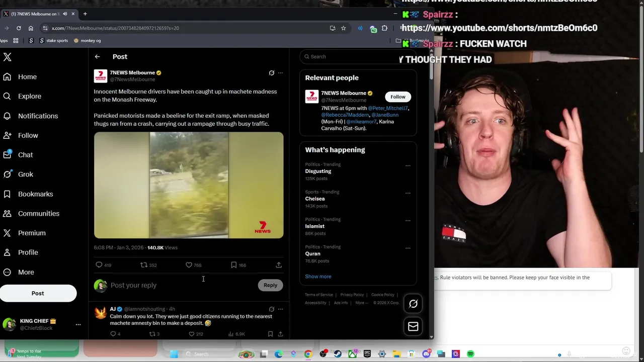Open the 7NEWS Melbourne profile avatar on post
Viewport: 644px width, 362px height.
[101, 76]
